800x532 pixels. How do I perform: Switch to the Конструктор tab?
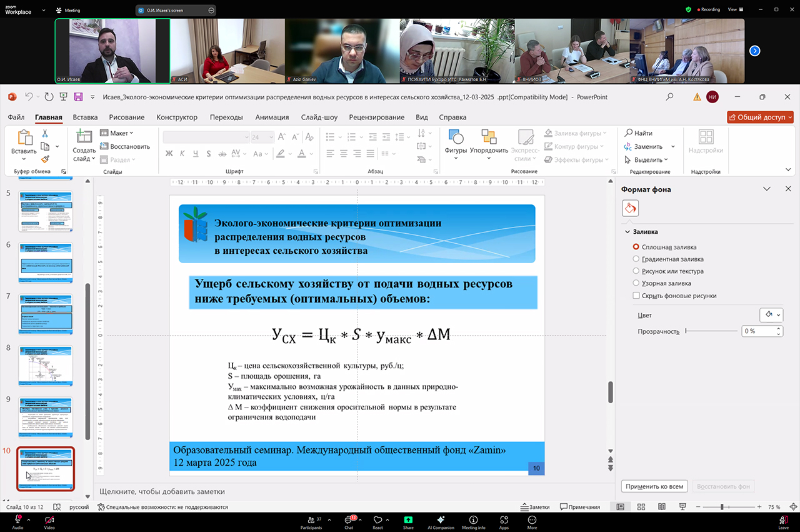(177, 117)
